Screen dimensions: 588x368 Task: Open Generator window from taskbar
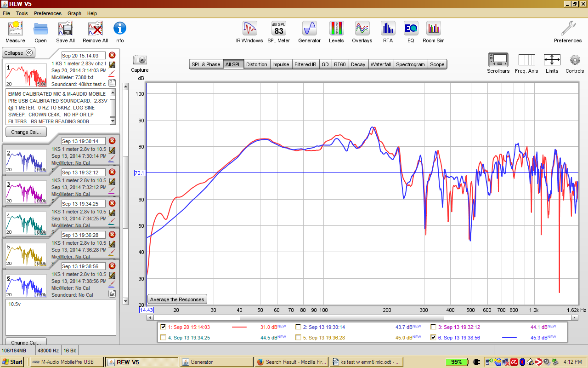216,362
